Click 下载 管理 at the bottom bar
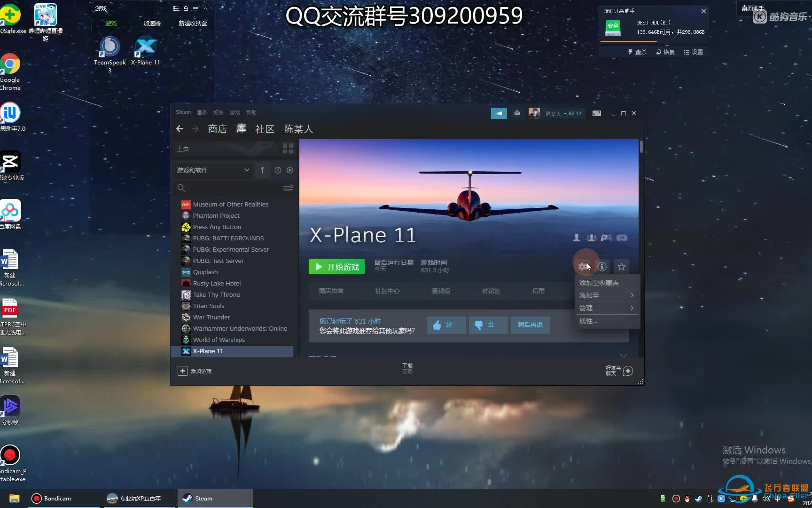Viewport: 812px width, 508px height. 407,368
